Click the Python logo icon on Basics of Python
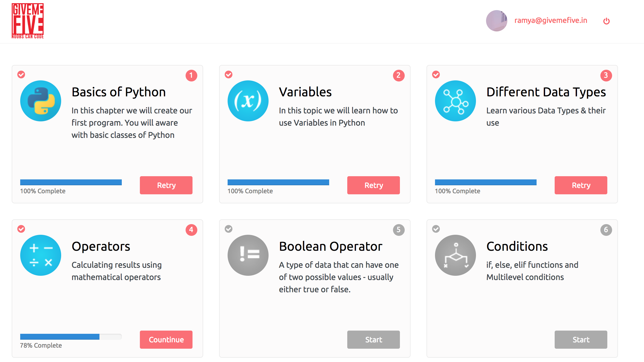The width and height of the screenshot is (644, 362). tap(40, 101)
